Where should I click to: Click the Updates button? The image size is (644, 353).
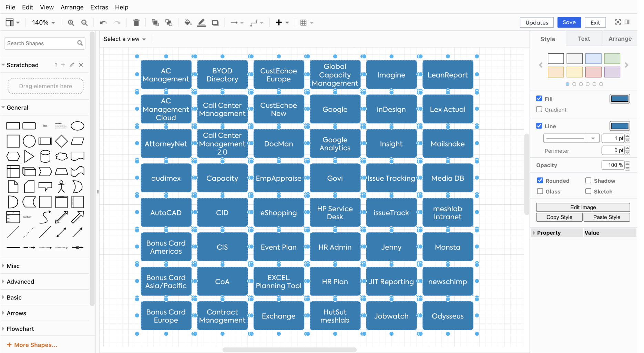point(536,22)
